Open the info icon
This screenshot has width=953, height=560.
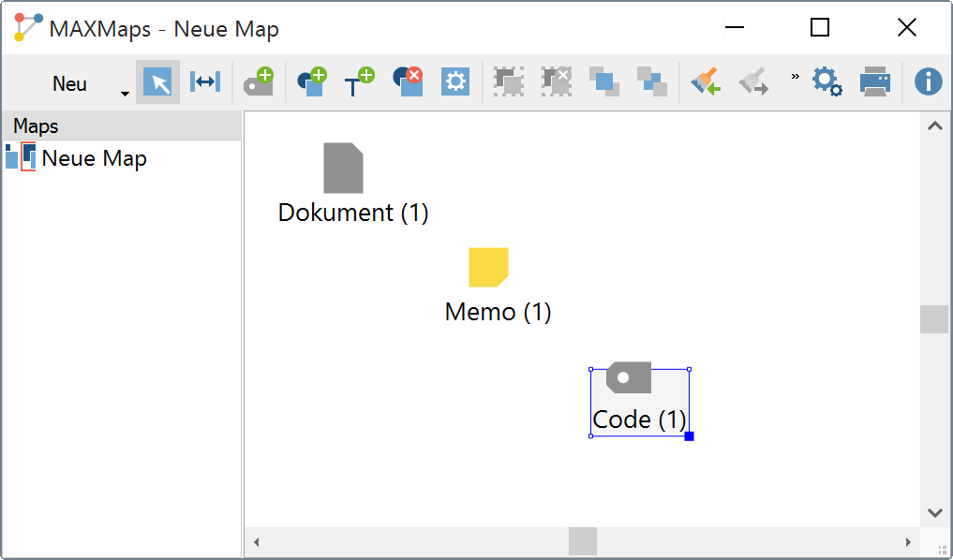[x=928, y=82]
